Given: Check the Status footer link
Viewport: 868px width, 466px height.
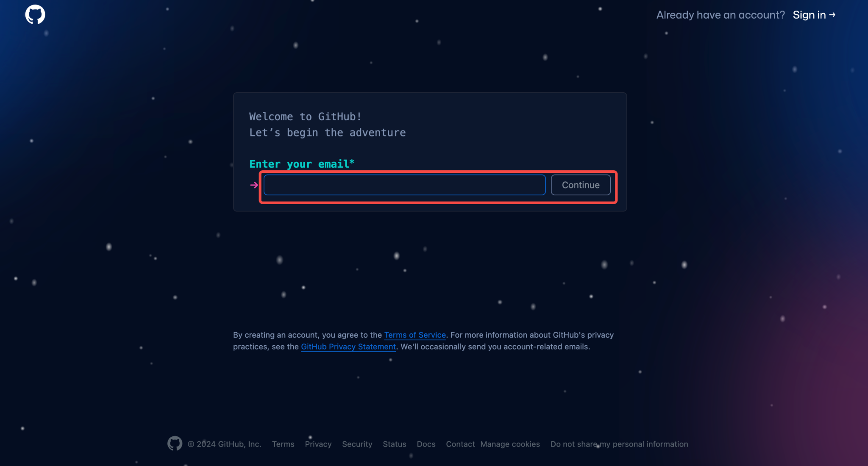Looking at the screenshot, I should pyautogui.click(x=395, y=444).
